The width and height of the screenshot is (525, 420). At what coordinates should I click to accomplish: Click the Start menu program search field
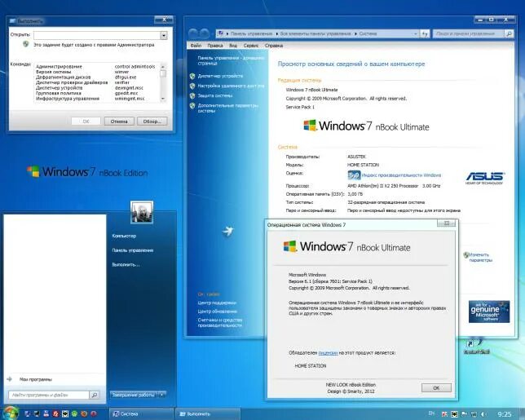(x=49, y=396)
